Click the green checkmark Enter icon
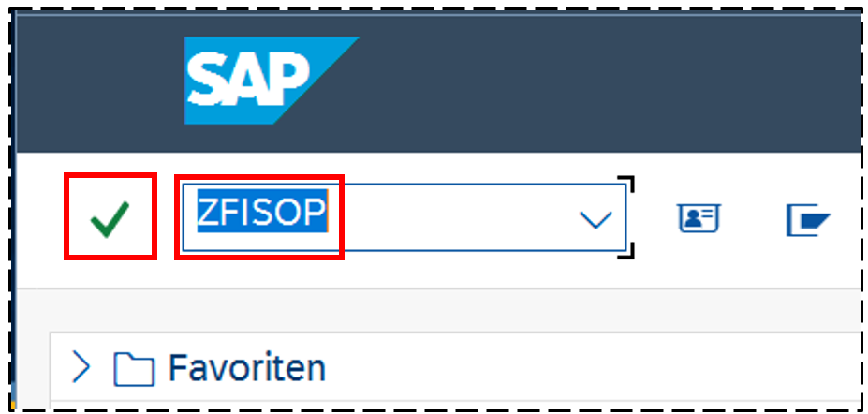868x414 pixels. 110,220
